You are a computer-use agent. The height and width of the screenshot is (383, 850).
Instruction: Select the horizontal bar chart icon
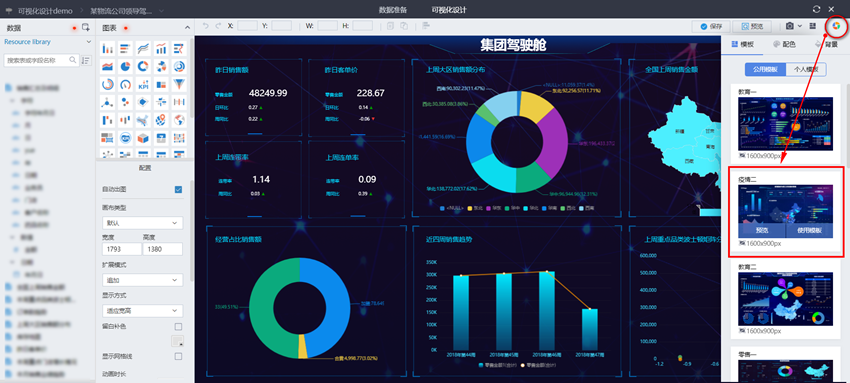pos(125,49)
